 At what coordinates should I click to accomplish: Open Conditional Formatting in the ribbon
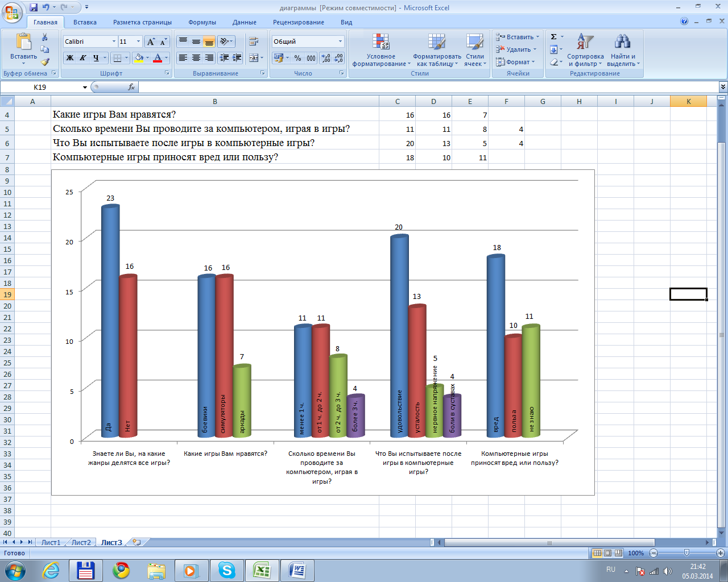[381, 50]
